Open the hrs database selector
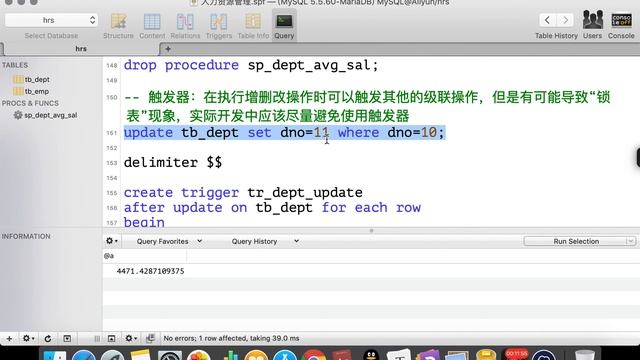The height and width of the screenshot is (360, 640). 51,20
